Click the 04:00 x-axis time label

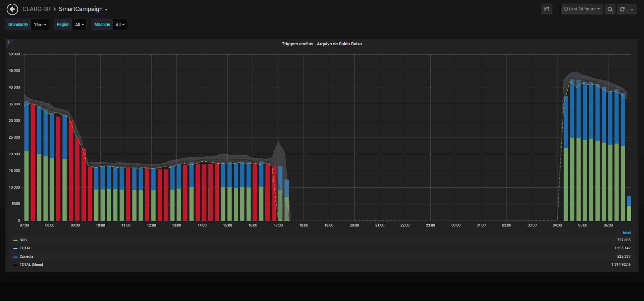557,225
